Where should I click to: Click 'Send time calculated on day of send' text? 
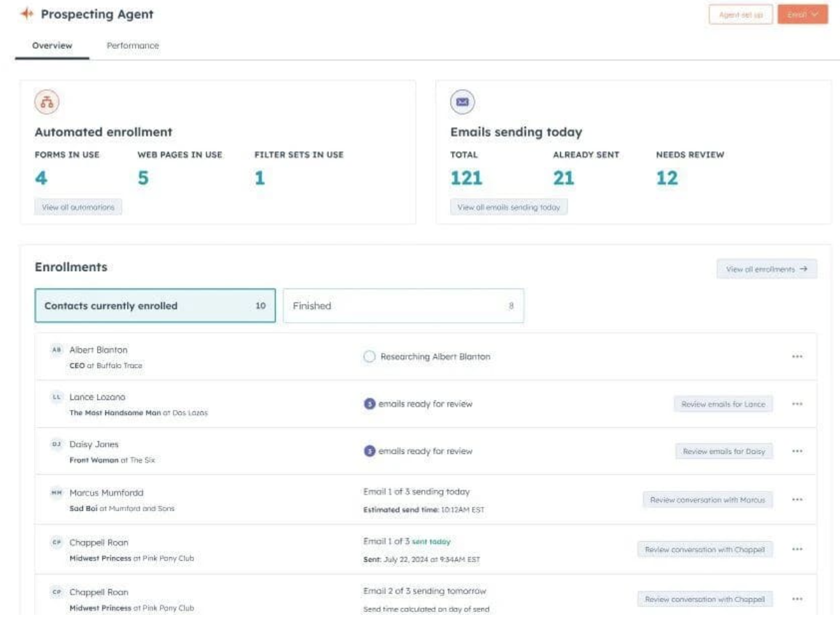pos(426,609)
